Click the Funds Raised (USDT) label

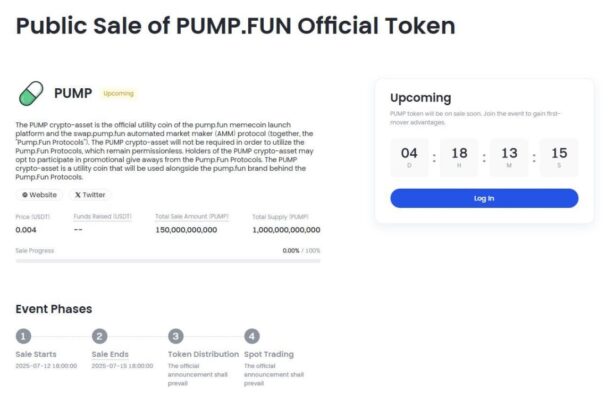point(102,216)
